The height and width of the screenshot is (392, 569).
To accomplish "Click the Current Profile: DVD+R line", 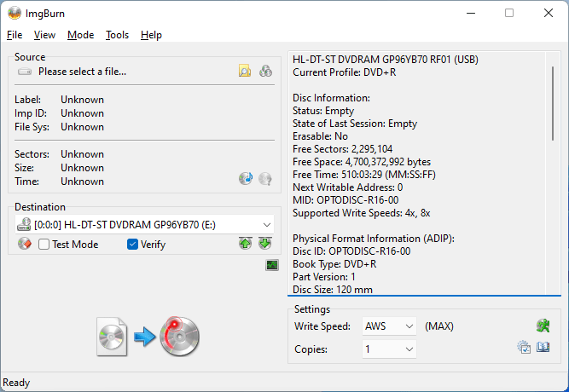I will click(344, 72).
